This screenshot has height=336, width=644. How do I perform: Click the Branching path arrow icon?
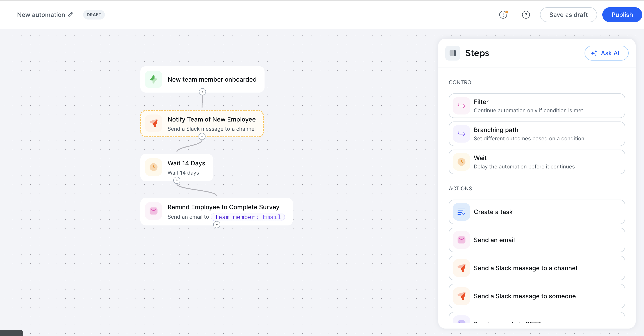pyautogui.click(x=461, y=134)
